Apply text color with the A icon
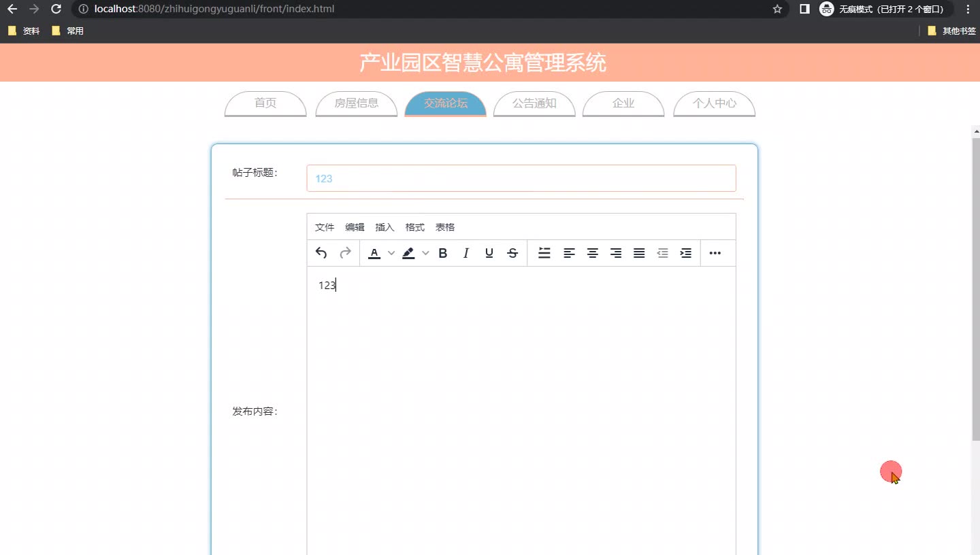Image resolution: width=980 pixels, height=555 pixels. (x=374, y=253)
